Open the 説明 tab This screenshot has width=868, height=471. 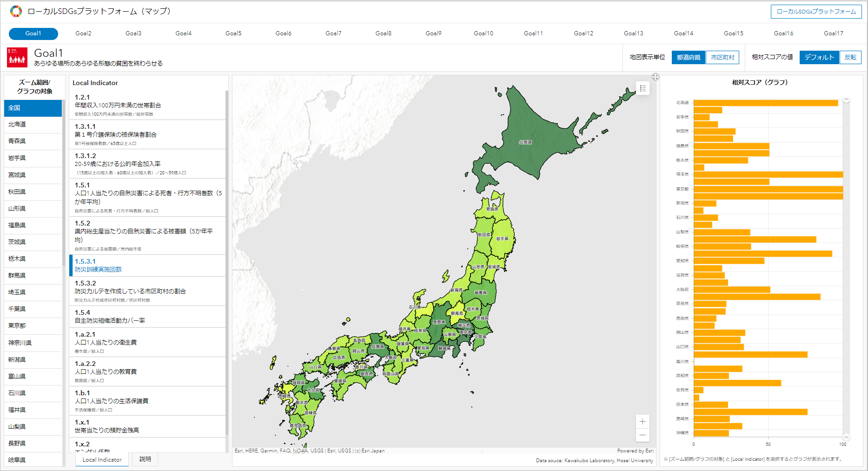[145, 459]
